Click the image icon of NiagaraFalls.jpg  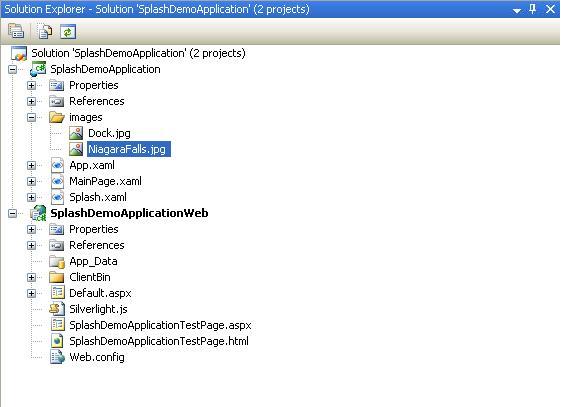click(x=76, y=149)
